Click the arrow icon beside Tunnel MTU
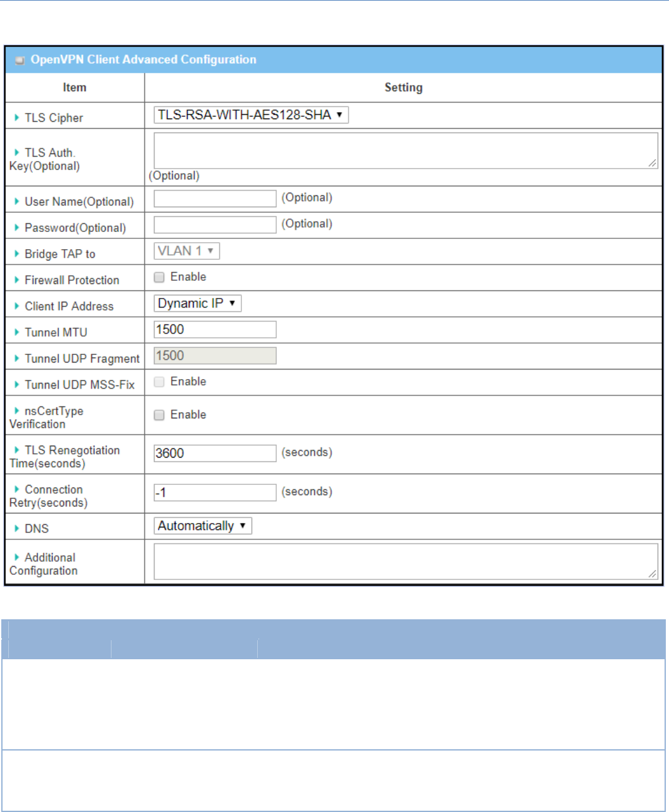The image size is (669, 812). (16, 332)
